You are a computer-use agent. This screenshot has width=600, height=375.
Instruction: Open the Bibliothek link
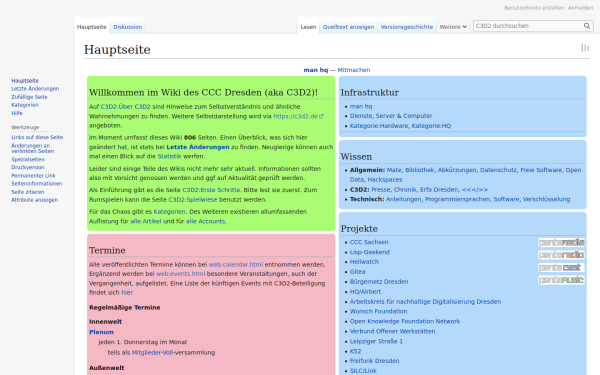pos(419,170)
